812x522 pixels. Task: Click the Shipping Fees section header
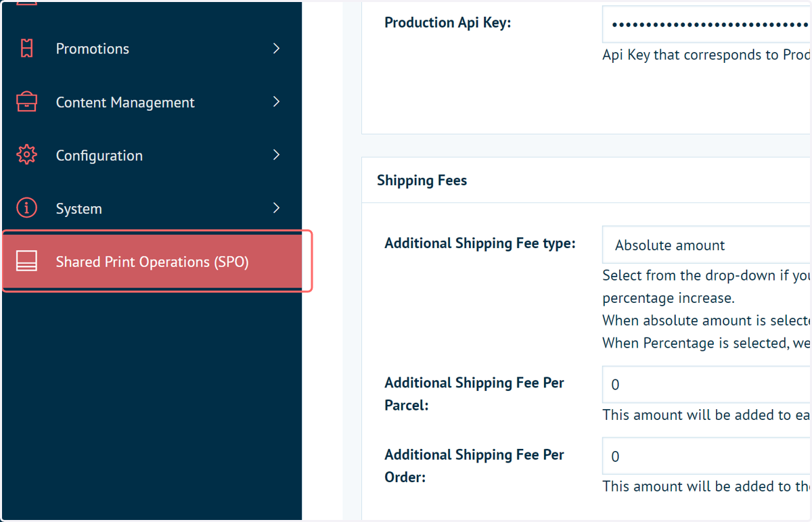click(422, 181)
